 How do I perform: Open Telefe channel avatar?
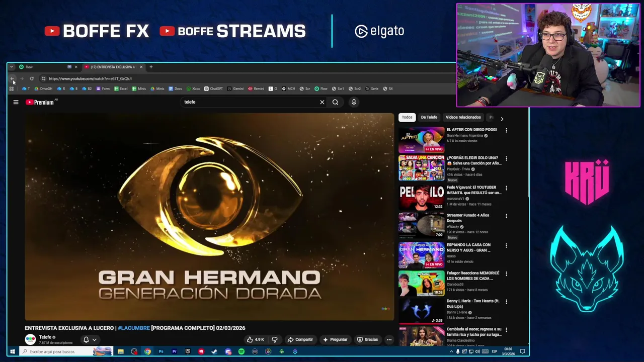pyautogui.click(x=30, y=339)
